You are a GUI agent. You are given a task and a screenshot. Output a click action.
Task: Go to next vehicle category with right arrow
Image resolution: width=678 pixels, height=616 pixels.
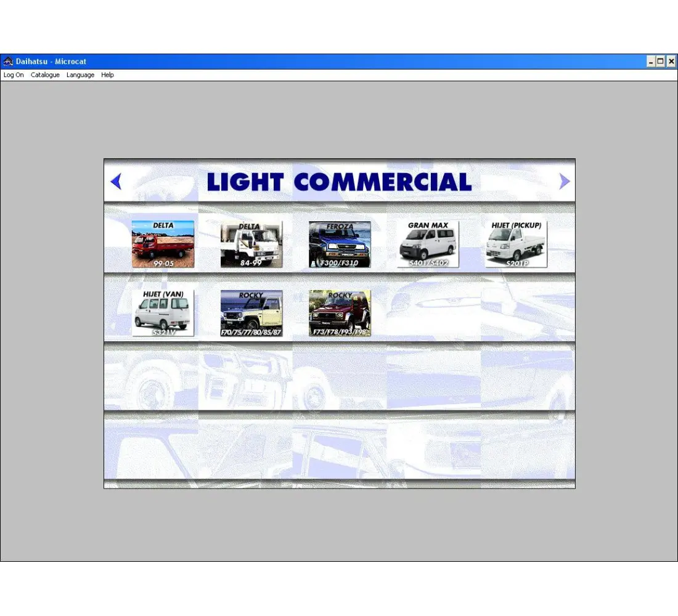click(x=564, y=182)
